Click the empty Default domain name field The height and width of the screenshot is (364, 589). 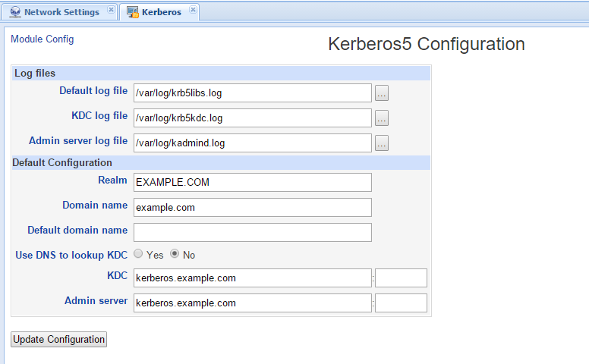(x=253, y=233)
